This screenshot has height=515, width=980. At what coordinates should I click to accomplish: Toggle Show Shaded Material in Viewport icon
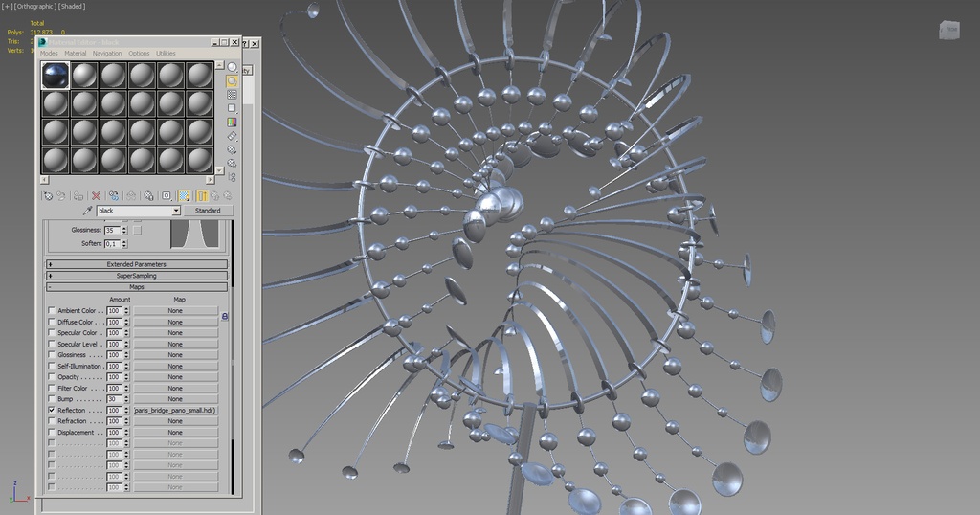[x=182, y=195]
